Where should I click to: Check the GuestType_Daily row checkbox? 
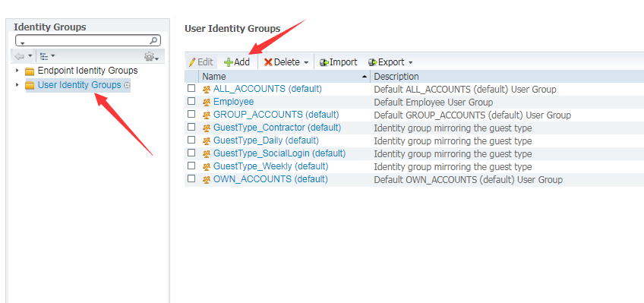[191, 140]
